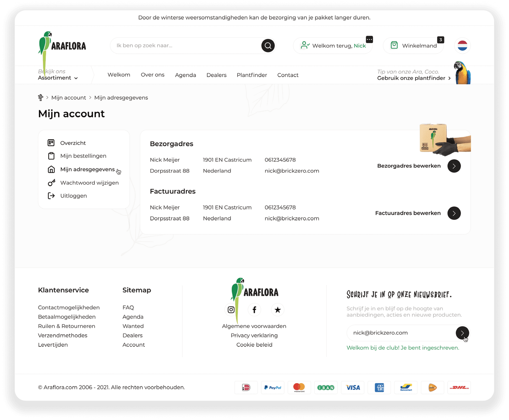The image size is (509, 420).
Task: Click the PostNL shipping logo
Action: tap(432, 388)
